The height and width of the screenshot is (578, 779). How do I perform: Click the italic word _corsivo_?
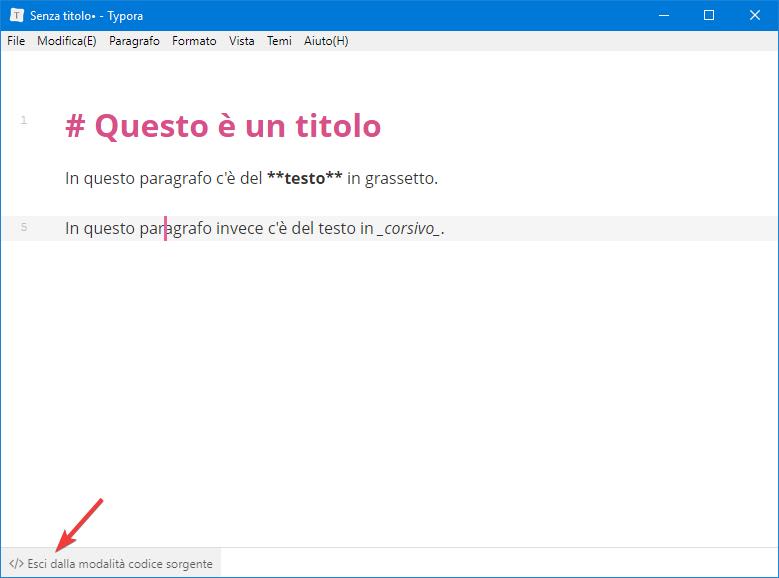click(409, 228)
